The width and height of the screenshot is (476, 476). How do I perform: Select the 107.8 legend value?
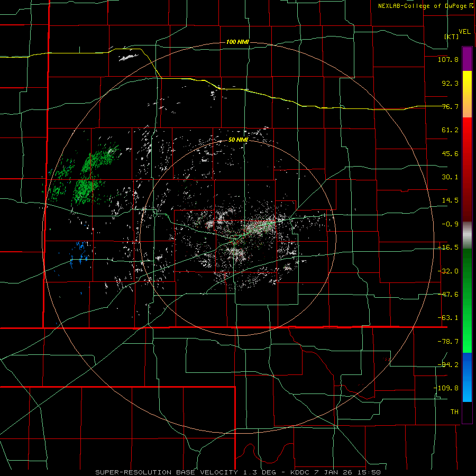pyautogui.click(x=448, y=59)
